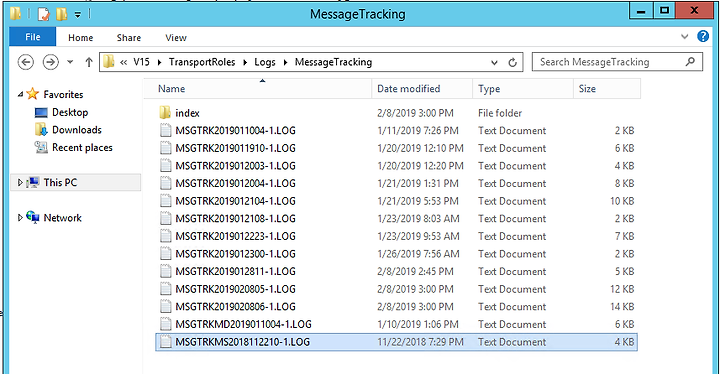The image size is (720, 374).
Task: Click the Logs breadcrumb segment
Action: 265,62
